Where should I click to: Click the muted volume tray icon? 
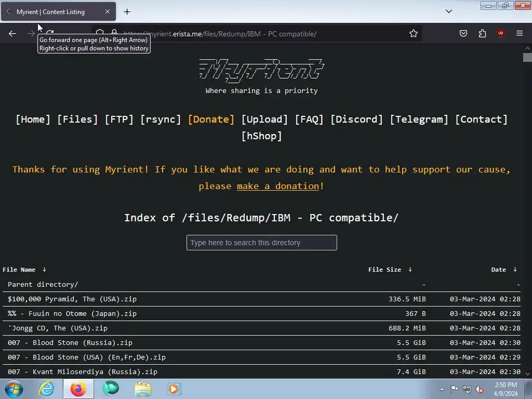coord(480,389)
